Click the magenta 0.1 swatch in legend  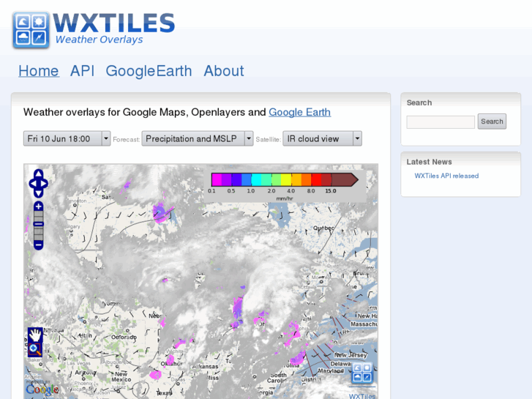pyautogui.click(x=217, y=179)
